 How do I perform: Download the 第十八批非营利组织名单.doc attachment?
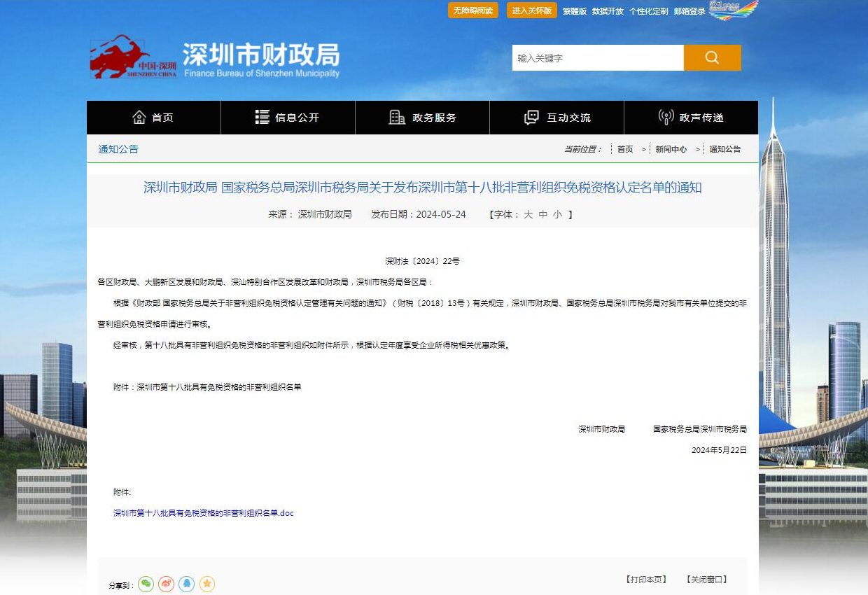pos(204,513)
